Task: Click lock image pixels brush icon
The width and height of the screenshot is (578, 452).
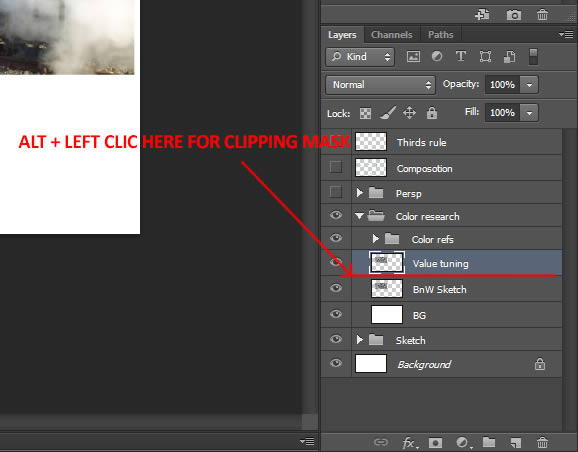Action: (388, 113)
